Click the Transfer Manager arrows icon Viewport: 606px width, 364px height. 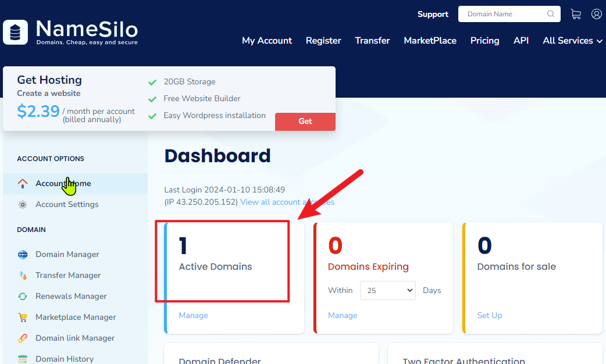(x=23, y=276)
